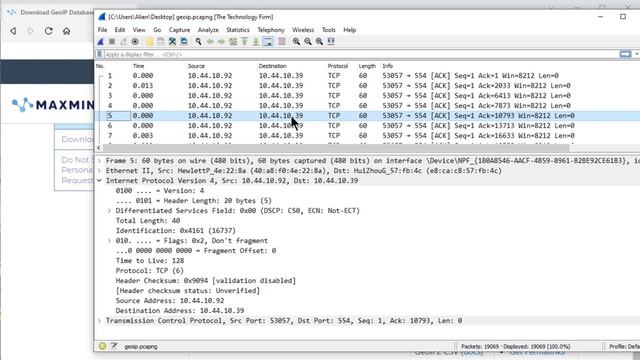Open the Tools menu

(329, 30)
